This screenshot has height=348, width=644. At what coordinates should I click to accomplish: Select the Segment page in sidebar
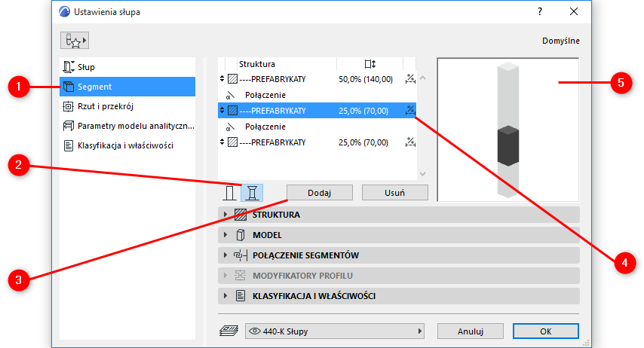tap(127, 87)
